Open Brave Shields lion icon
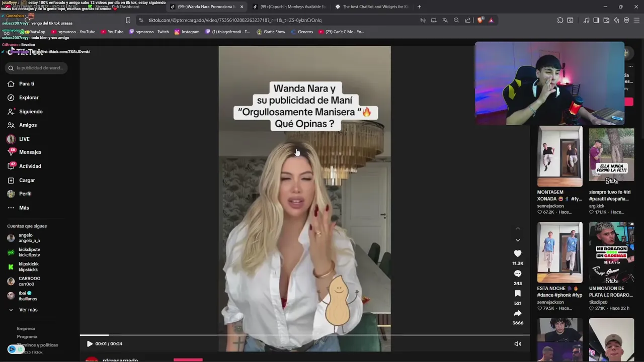Screen dimensions: 644x362 [x=480, y=20]
